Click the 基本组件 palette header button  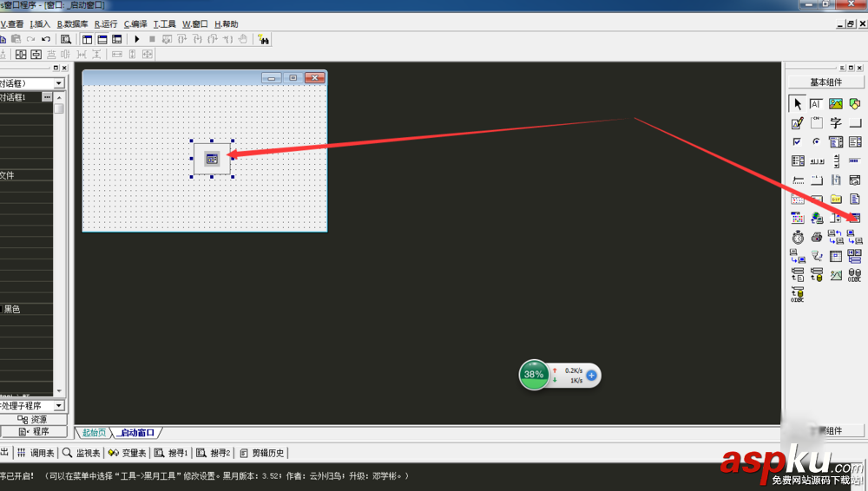825,82
